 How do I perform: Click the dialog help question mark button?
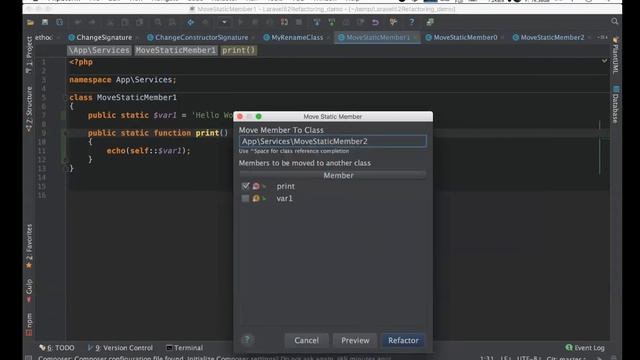(x=247, y=340)
